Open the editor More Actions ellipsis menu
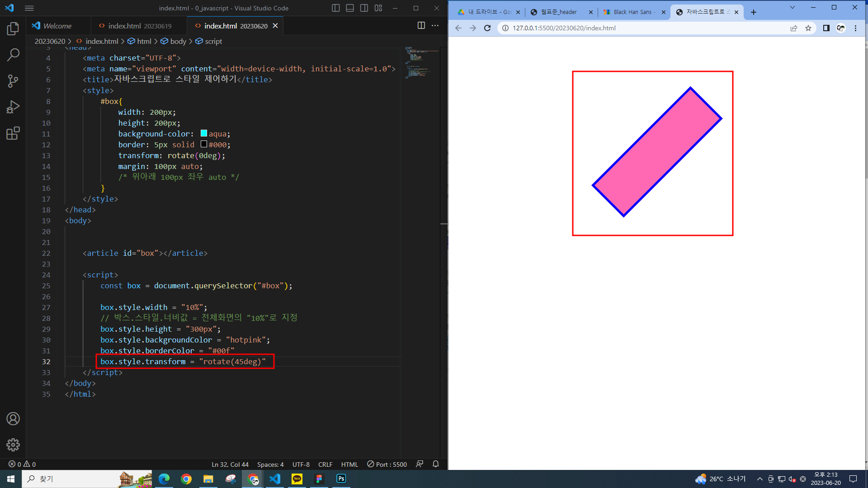The height and width of the screenshot is (488, 868). click(435, 26)
